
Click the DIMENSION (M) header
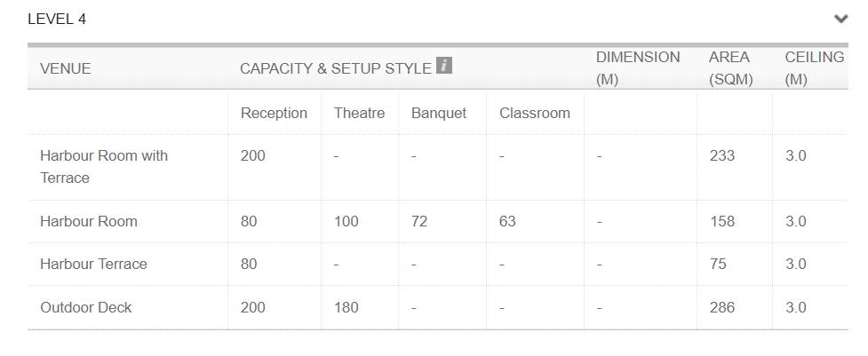point(638,68)
